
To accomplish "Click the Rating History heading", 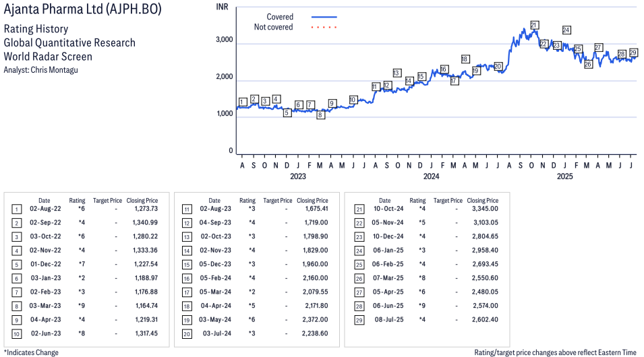I will point(36,29).
